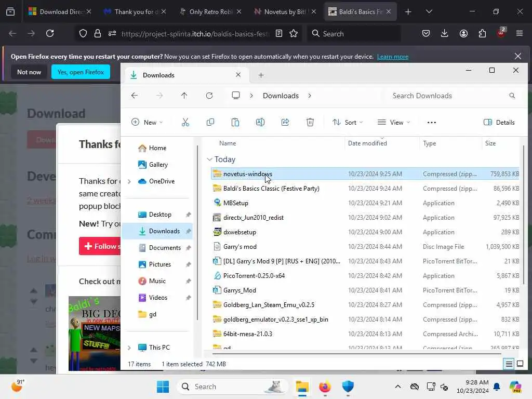The image size is (532, 399).
Task: Click Firefox icon in the taskbar
Action: click(325, 387)
